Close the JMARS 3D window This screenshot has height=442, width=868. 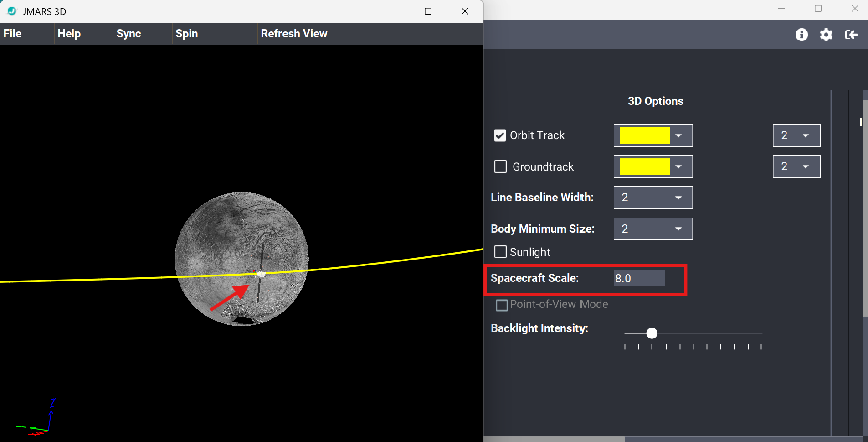[x=465, y=11]
